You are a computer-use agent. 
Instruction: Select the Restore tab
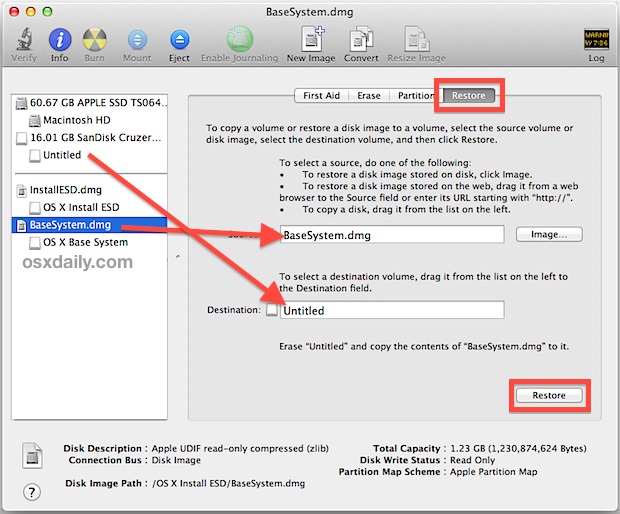click(x=469, y=96)
